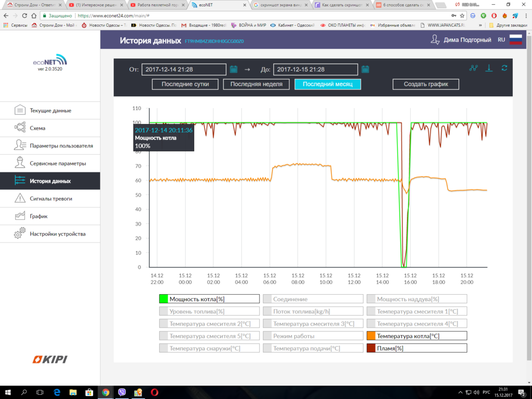Select the Последние сутки time range
Image resolution: width=532 pixels, height=399 pixels.
(x=185, y=84)
